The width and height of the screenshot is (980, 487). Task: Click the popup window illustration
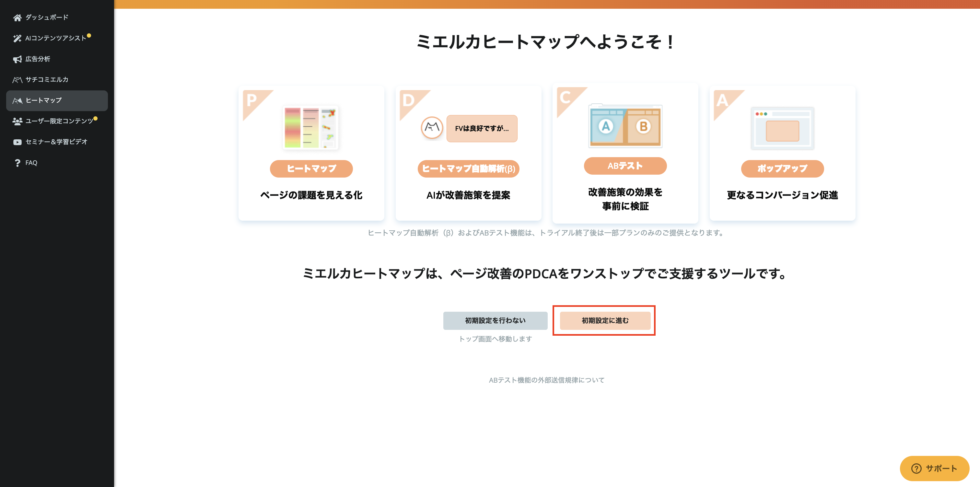click(782, 129)
